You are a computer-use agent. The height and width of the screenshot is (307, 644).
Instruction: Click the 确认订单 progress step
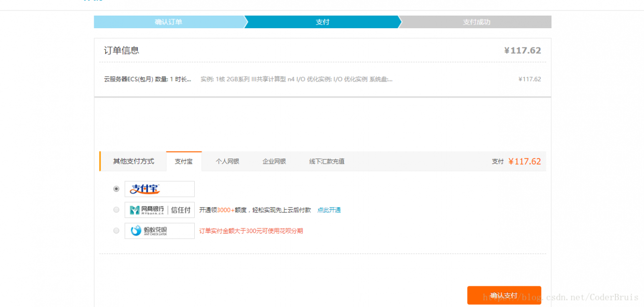(x=169, y=22)
